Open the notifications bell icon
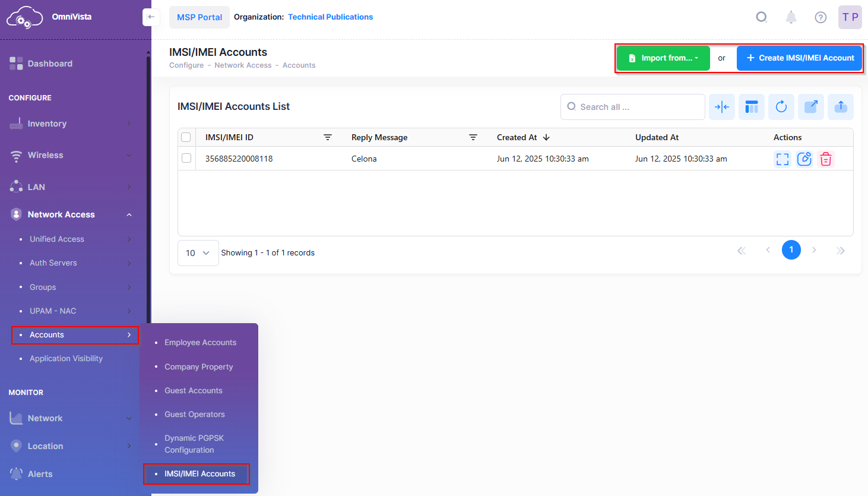 click(x=791, y=17)
